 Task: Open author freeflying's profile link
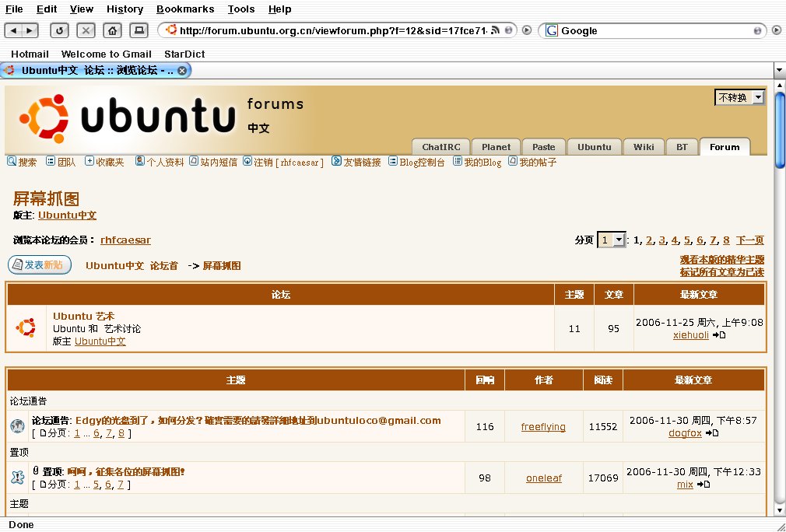[x=543, y=427]
